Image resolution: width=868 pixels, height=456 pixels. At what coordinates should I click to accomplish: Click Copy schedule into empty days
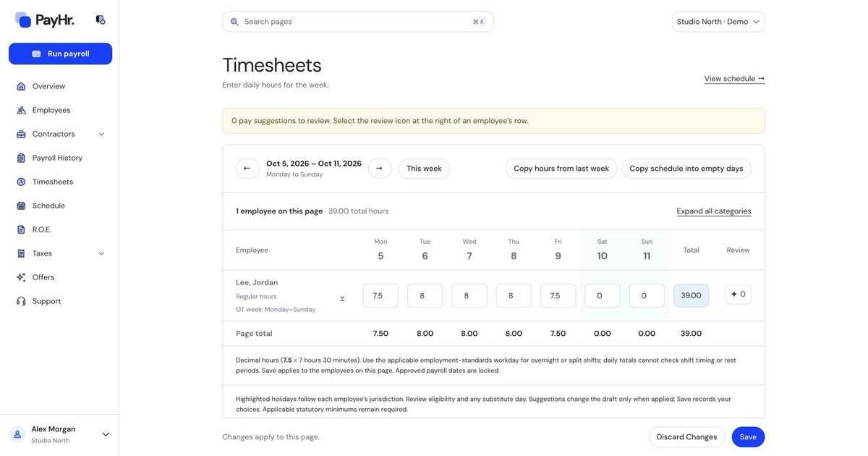(686, 169)
